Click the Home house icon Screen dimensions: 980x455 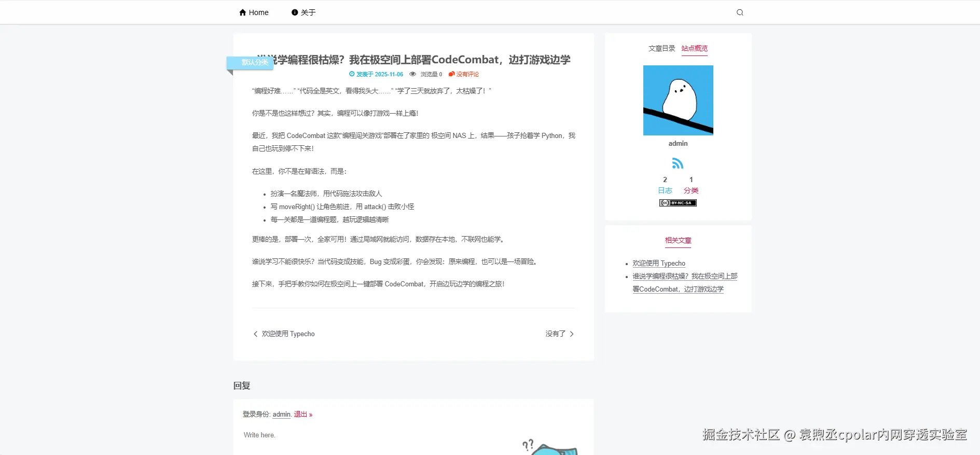point(242,12)
